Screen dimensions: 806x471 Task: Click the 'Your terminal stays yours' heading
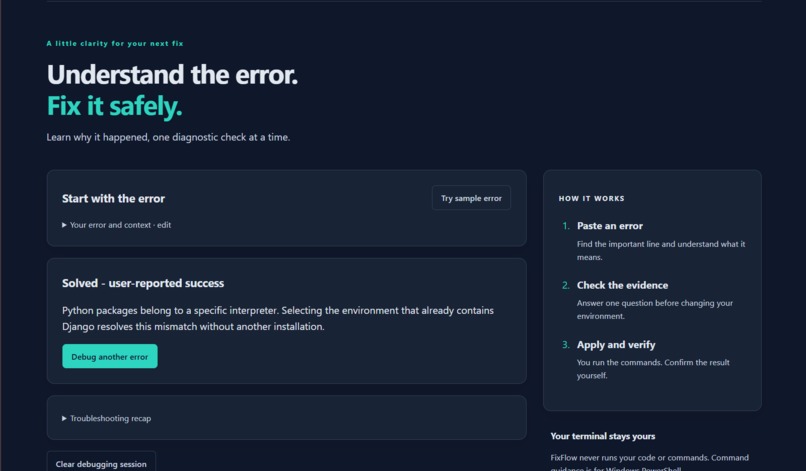point(602,436)
